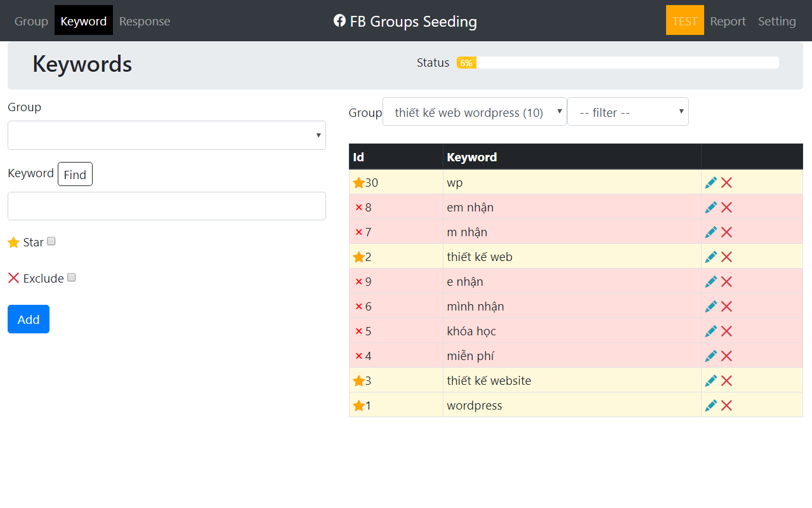
Task: Tick the Exclude checkbox
Action: (72, 277)
